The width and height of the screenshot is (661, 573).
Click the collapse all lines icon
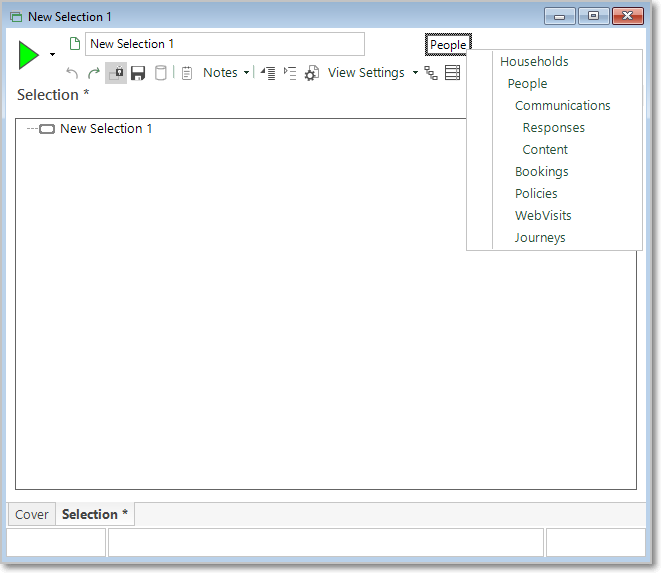268,73
